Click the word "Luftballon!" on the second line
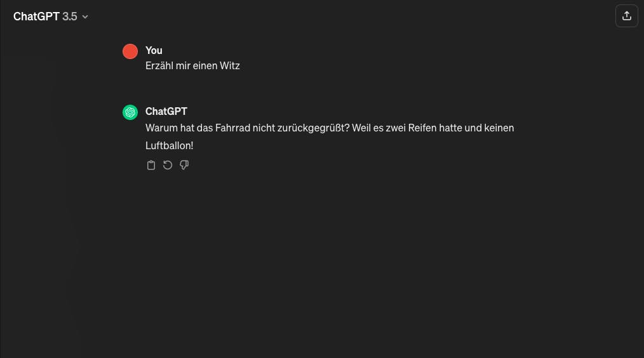This screenshot has width=644, height=358. coord(169,146)
